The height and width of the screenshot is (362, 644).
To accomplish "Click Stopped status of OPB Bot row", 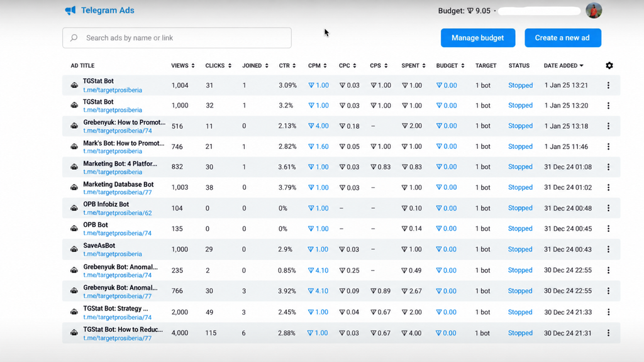I will pos(520,229).
